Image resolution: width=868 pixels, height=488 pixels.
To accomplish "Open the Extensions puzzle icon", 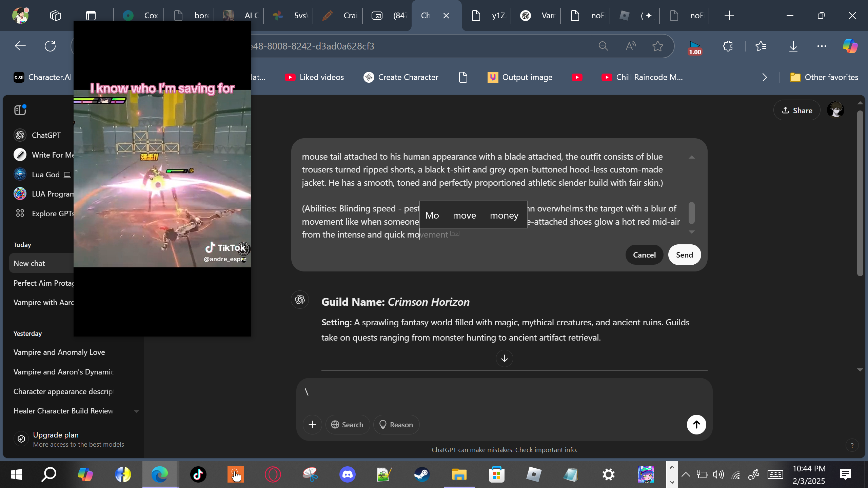I will click(x=728, y=46).
